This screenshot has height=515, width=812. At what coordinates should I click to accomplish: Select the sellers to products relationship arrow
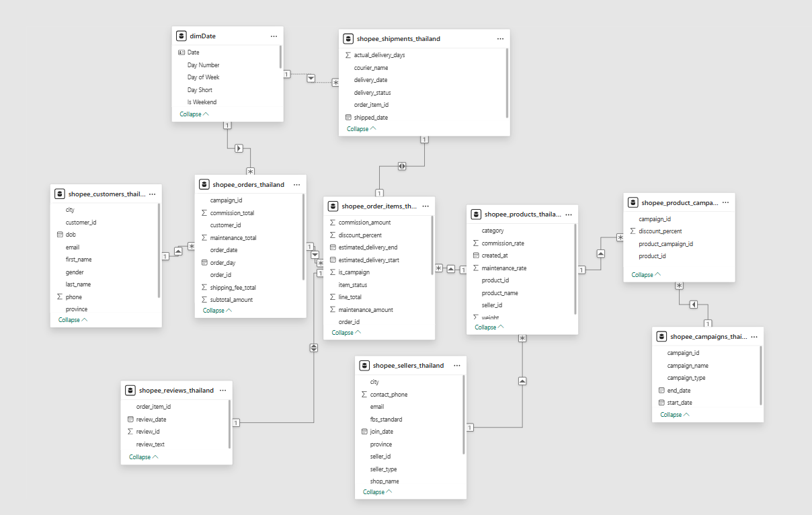point(522,381)
